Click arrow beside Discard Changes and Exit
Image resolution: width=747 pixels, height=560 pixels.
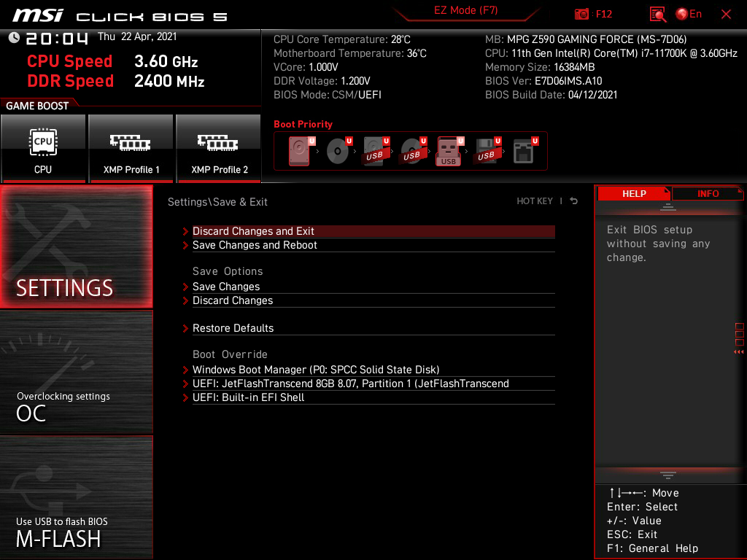[186, 231]
